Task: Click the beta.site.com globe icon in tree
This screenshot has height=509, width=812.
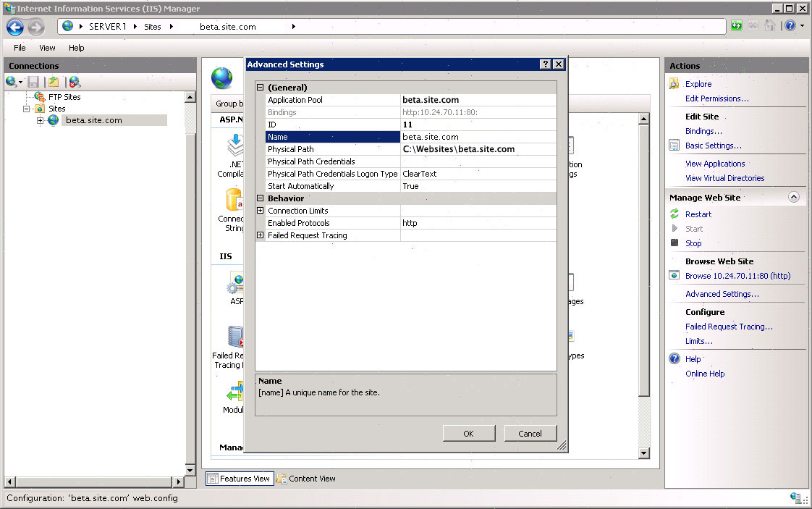Action: pyautogui.click(x=53, y=120)
